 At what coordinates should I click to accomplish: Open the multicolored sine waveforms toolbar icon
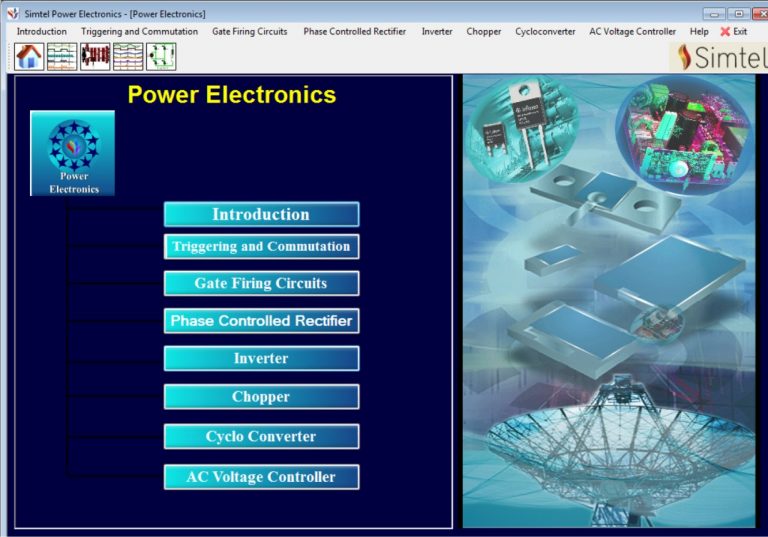point(128,56)
